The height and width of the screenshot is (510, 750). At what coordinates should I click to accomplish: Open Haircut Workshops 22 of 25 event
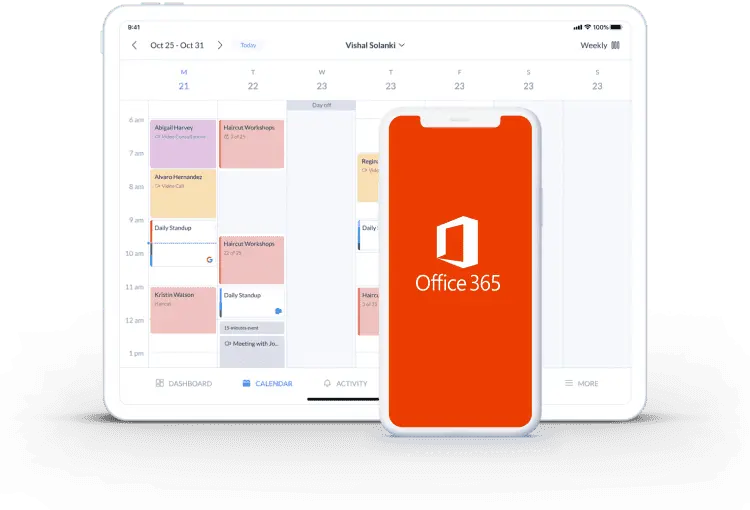(x=252, y=260)
